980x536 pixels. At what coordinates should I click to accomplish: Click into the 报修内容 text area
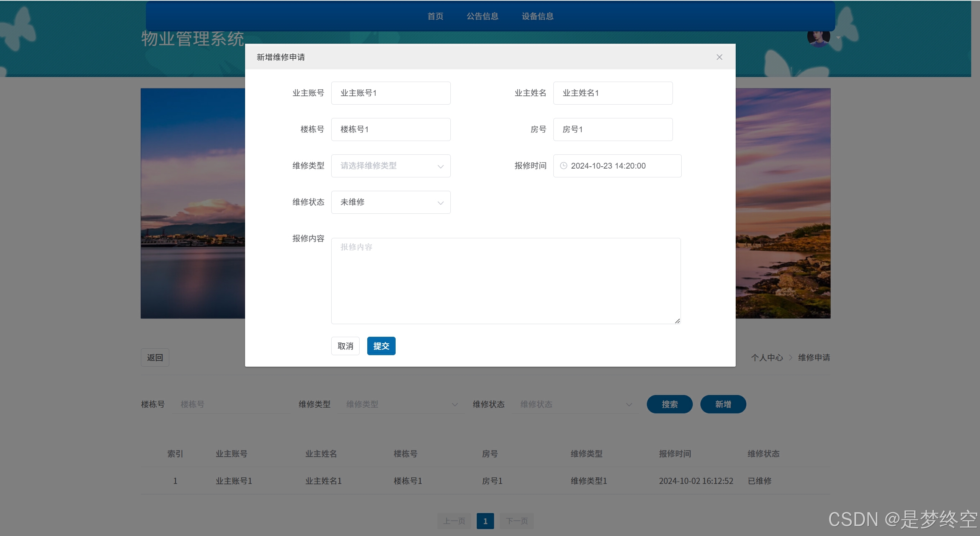click(506, 281)
